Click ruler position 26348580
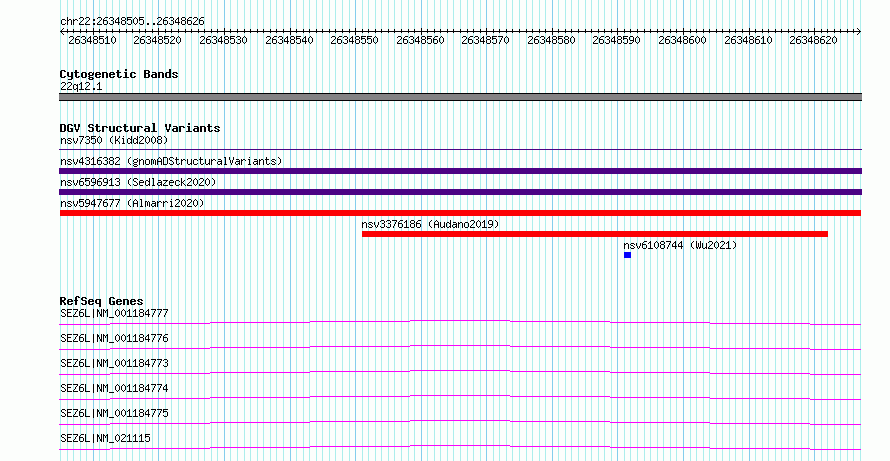This screenshot has width=890, height=461. pyautogui.click(x=551, y=40)
